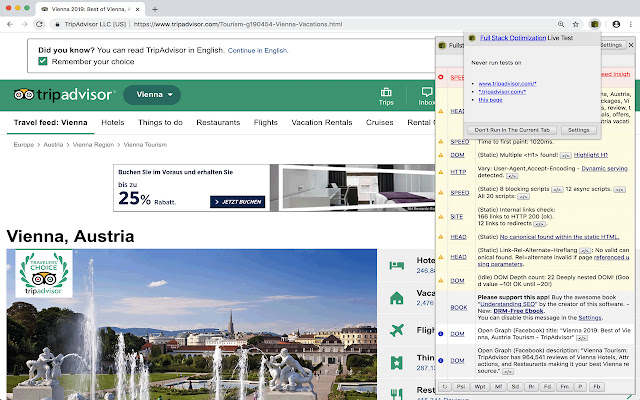The image size is (640, 400).
Task: Click the 'this page' exclusion link
Action: (490, 100)
